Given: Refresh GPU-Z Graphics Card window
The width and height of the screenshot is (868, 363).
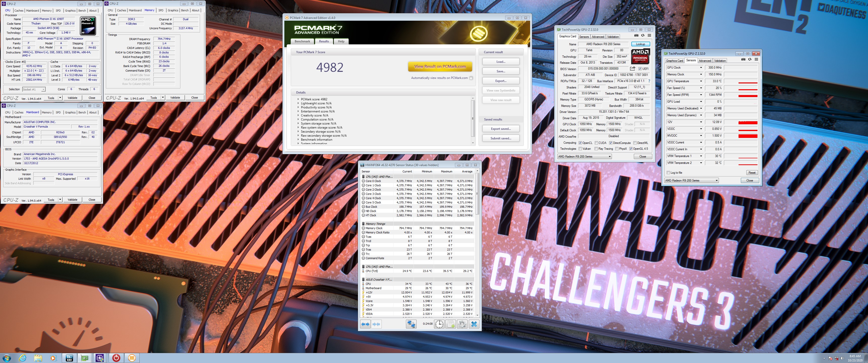Looking at the screenshot, I should 643,35.
